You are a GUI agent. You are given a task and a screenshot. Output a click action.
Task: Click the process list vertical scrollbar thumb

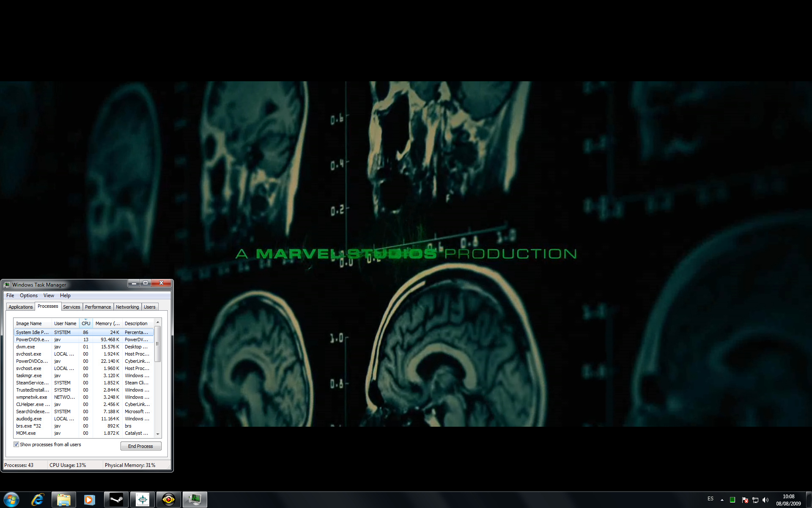pos(158,344)
